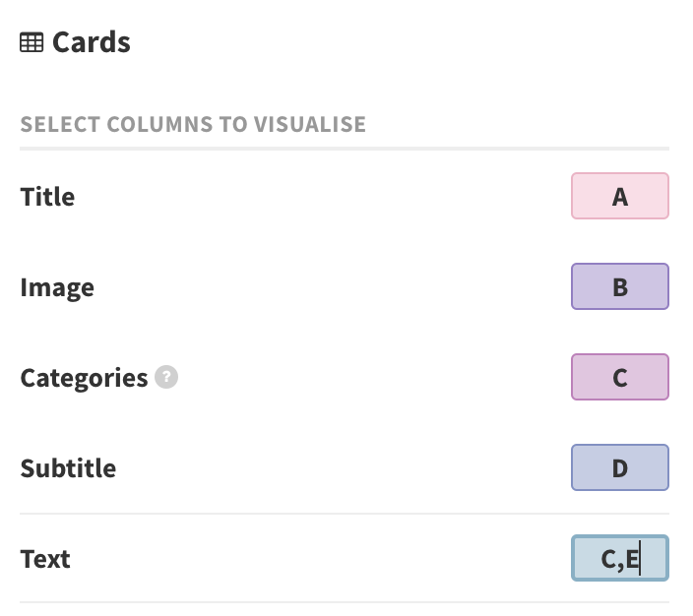Focus the Title column field showing A
Screen dimensions: 693x616
(619, 196)
